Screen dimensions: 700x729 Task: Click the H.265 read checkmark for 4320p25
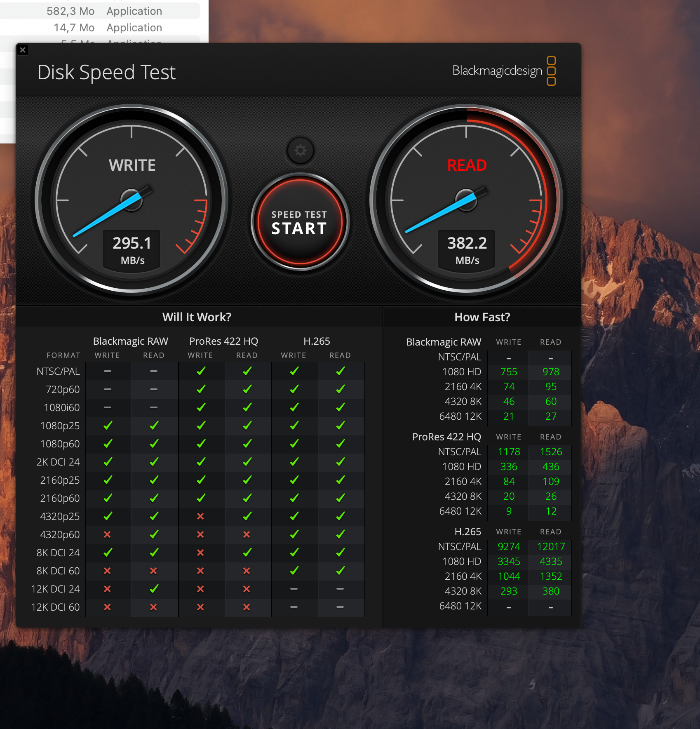[340, 516]
